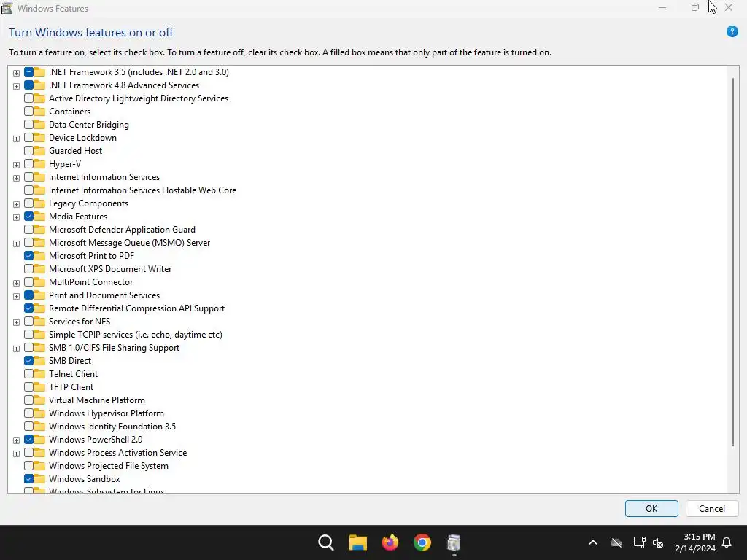Click the Cancel button

[712, 508]
